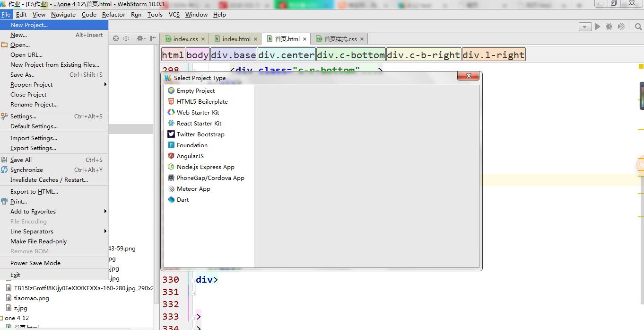Click the Settings wrench icon in File menu
Image resolution: width=644 pixels, height=330 pixels.
click(x=4, y=116)
